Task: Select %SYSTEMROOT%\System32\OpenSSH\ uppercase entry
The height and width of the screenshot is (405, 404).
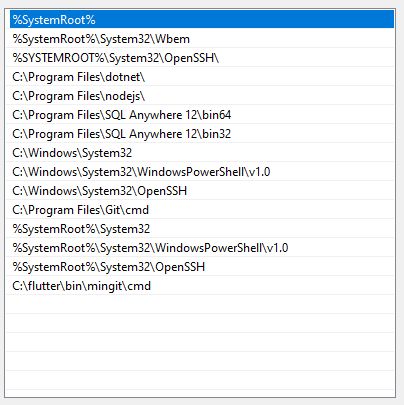Action: coord(200,58)
